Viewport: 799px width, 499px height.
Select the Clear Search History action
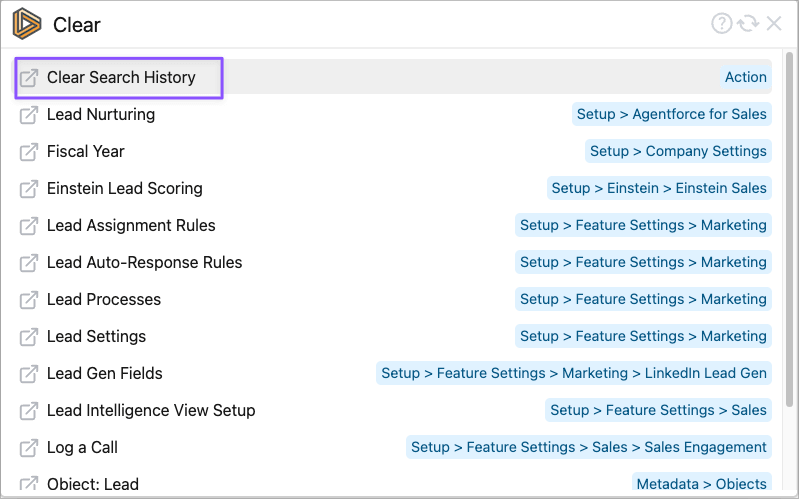point(121,78)
